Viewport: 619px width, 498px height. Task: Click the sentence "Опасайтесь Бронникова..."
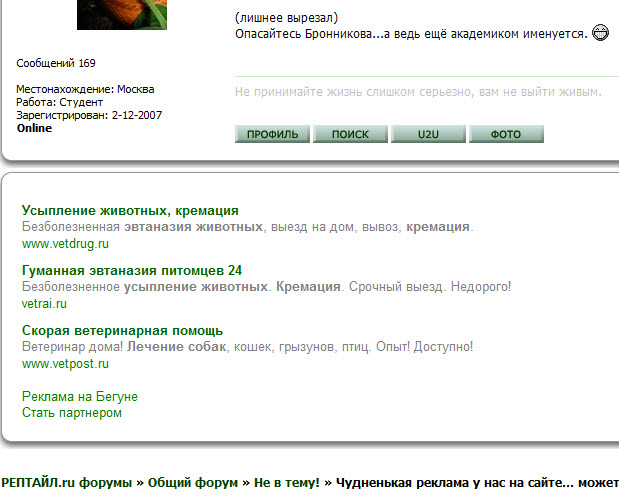tap(411, 34)
